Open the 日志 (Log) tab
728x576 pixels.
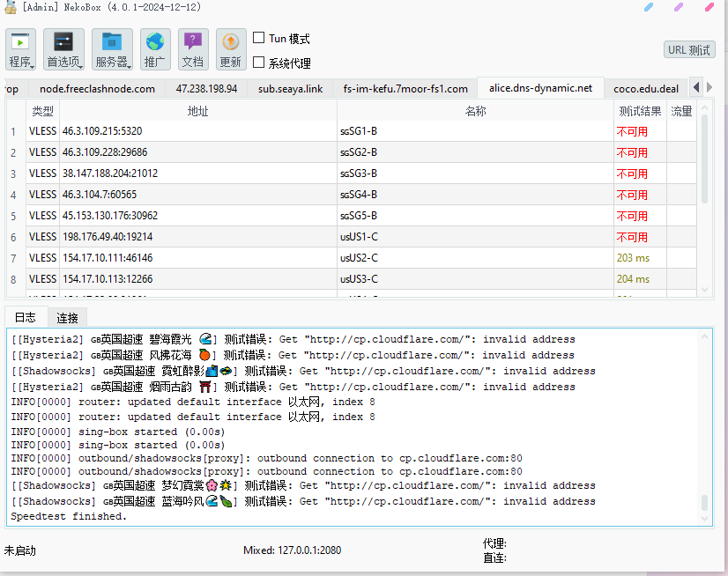click(x=25, y=317)
